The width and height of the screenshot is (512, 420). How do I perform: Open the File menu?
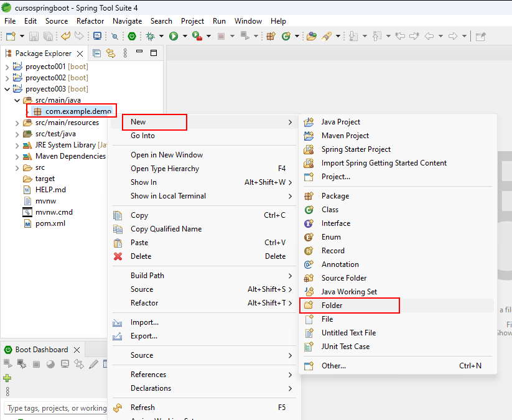tap(10, 21)
